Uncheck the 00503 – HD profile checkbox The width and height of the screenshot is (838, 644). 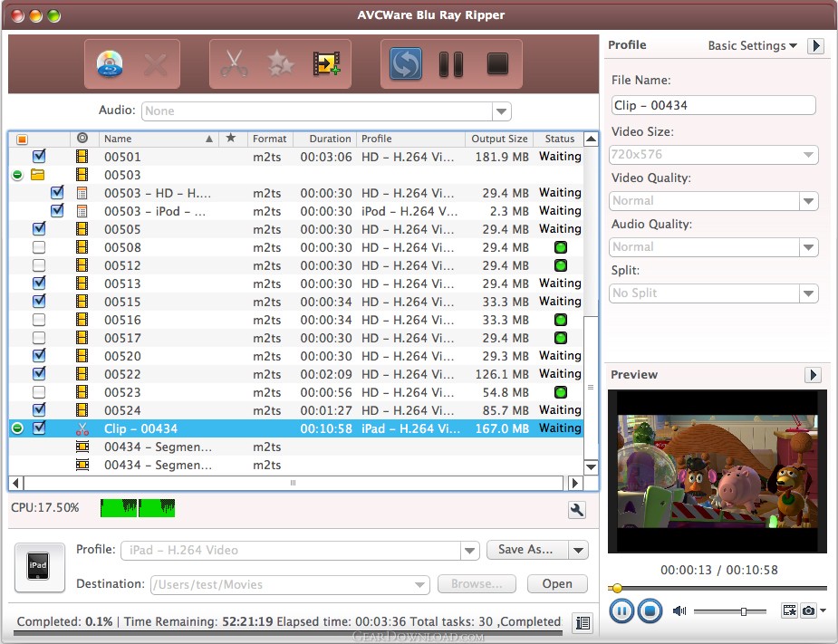click(x=57, y=192)
